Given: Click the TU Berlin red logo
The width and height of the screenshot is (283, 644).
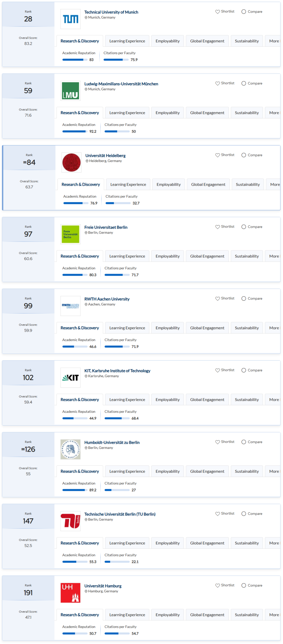Looking at the screenshot, I should coord(70,521).
